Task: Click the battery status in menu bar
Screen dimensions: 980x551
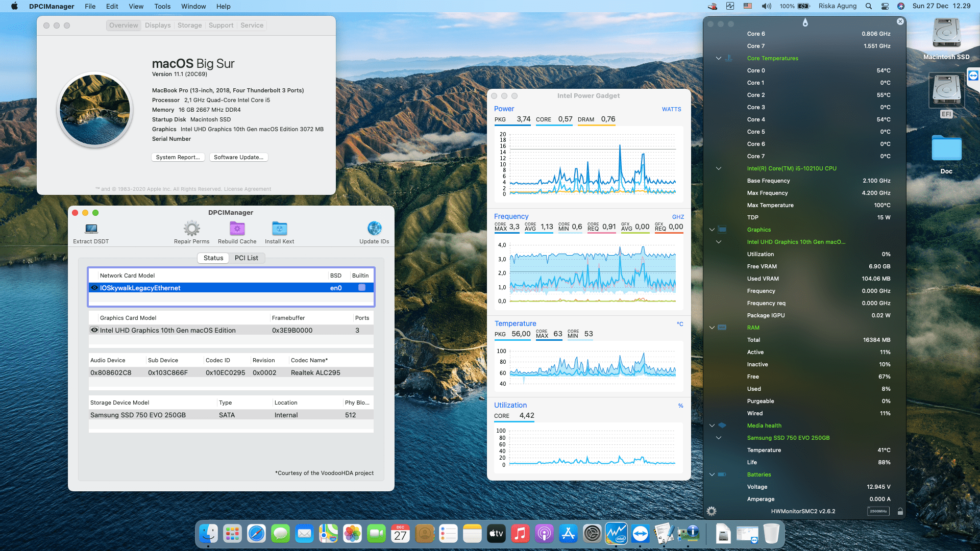Action: (x=795, y=6)
